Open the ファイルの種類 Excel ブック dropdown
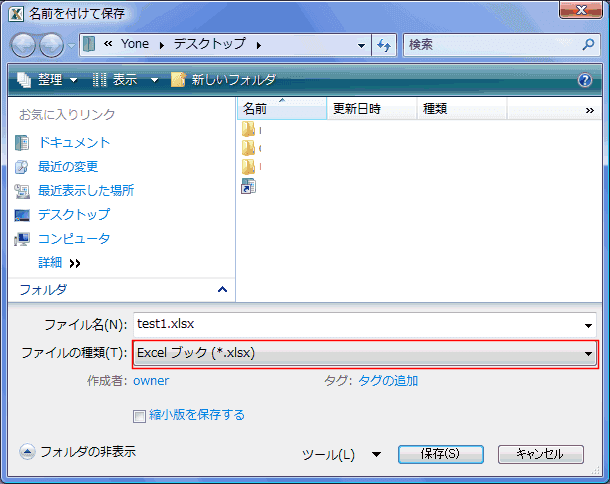 pyautogui.click(x=365, y=354)
